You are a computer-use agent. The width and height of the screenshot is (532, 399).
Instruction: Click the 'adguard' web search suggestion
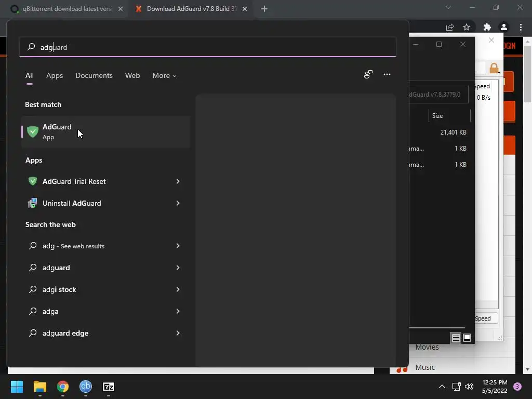coord(105,268)
